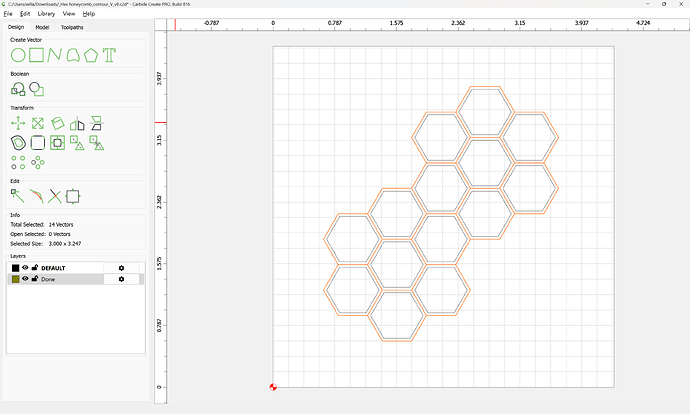The width and height of the screenshot is (690, 414).
Task: Open the Circular Array tool
Action: (x=38, y=162)
